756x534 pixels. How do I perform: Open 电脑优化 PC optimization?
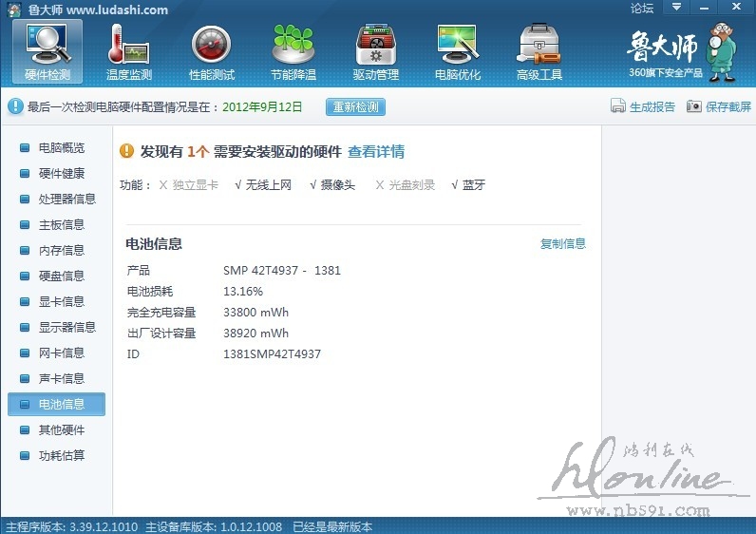458,52
